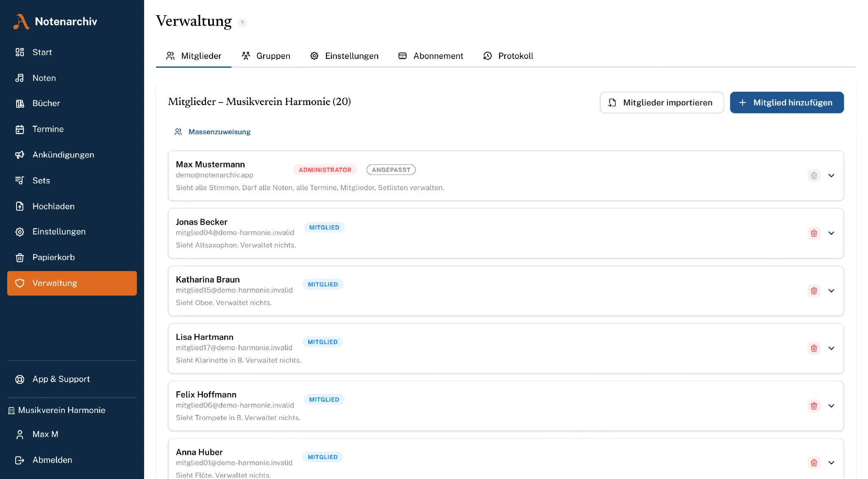This screenshot has width=868, height=479.
Task: Expand Felix Hoffmann member card
Action: pos(831,406)
